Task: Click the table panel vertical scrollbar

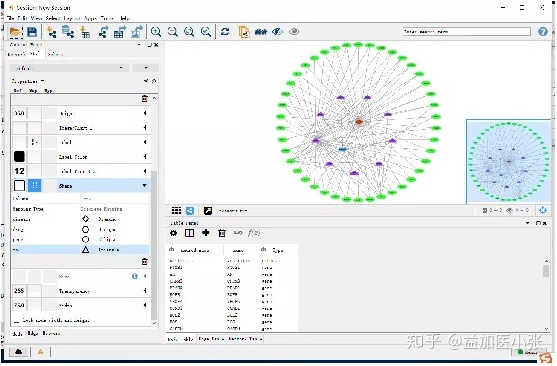Action: coord(546,271)
